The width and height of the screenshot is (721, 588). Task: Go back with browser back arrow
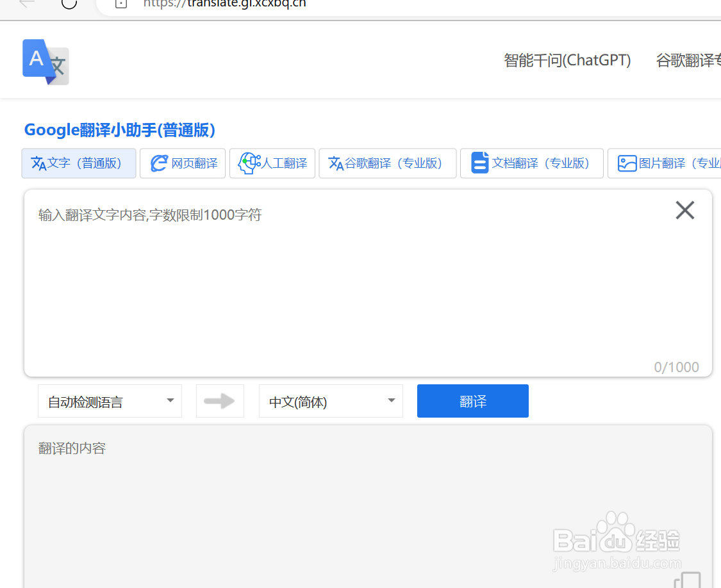pyautogui.click(x=27, y=3)
